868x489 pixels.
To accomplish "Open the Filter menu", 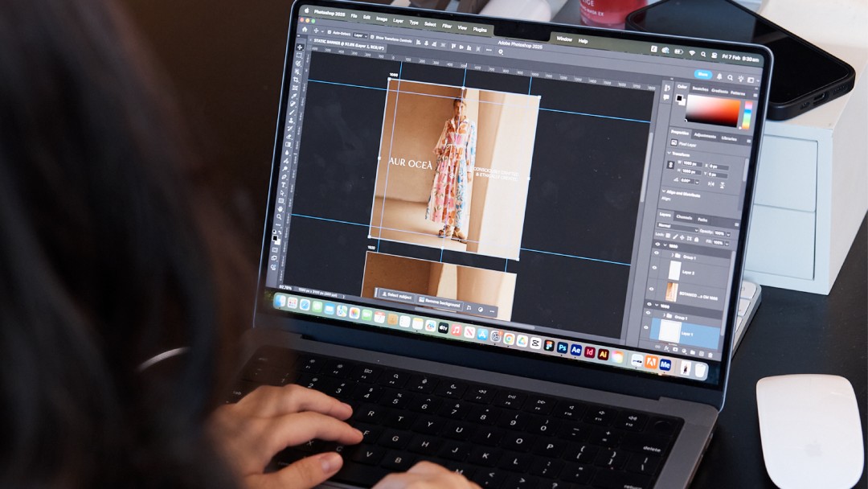I will coord(447,26).
